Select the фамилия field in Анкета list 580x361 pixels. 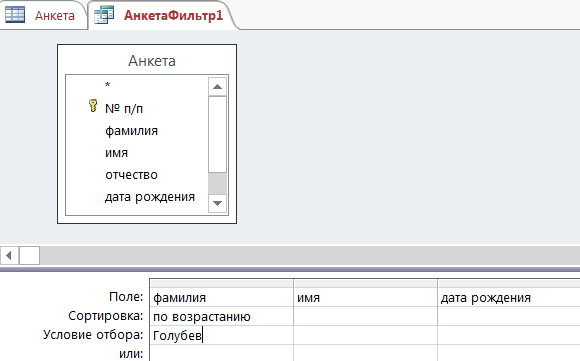click(x=131, y=131)
